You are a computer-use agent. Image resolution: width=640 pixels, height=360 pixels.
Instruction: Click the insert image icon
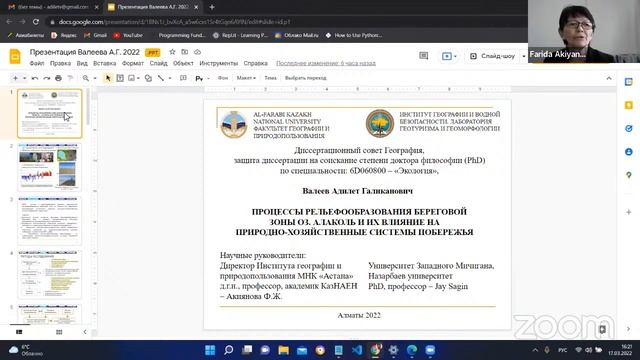click(131, 78)
